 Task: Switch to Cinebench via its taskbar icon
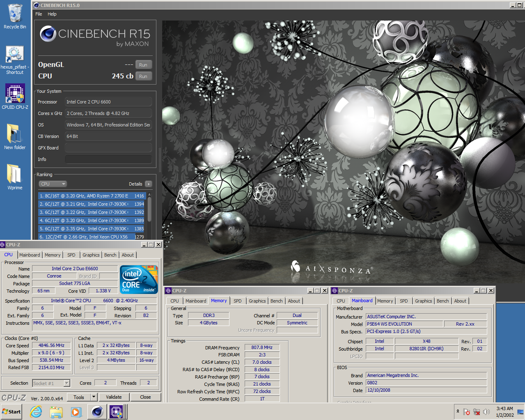[x=97, y=411]
